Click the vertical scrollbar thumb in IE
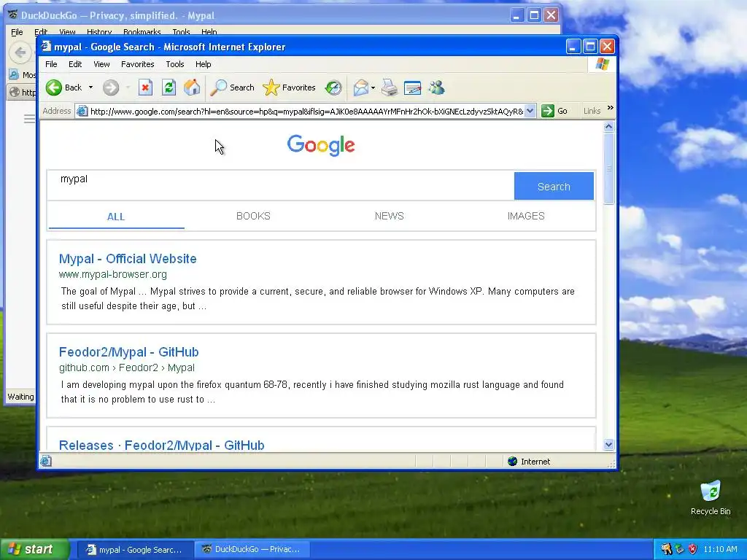 608,168
